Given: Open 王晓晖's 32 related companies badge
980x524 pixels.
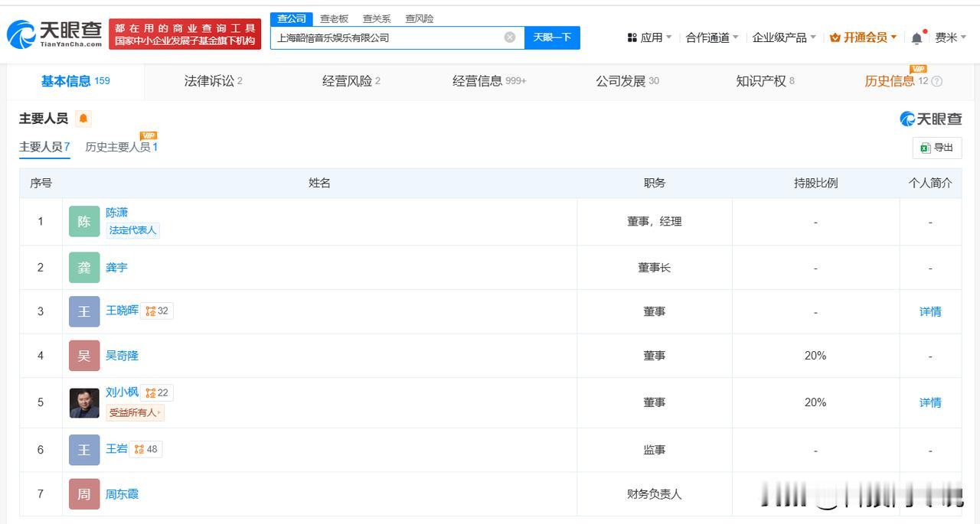Looking at the screenshot, I should [x=157, y=311].
